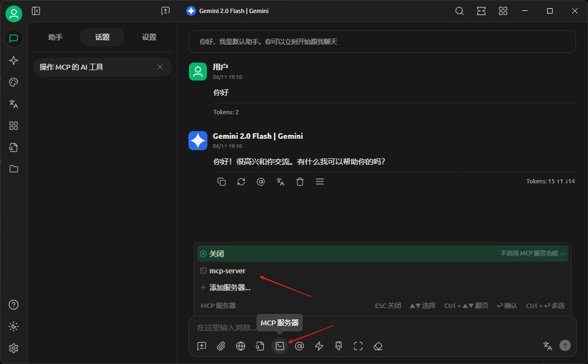Image resolution: width=588 pixels, height=364 pixels.
Task: Open knowledge base icon in input toolbar
Action: [260, 346]
